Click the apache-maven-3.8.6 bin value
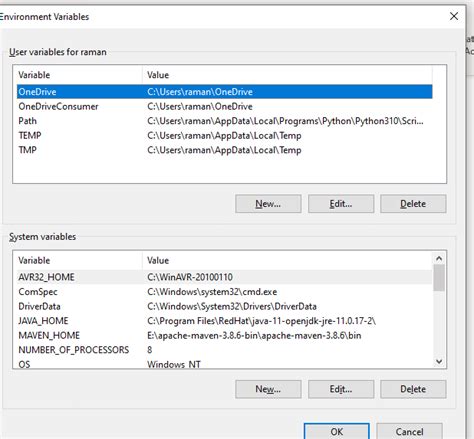The width and height of the screenshot is (474, 439). coord(254,335)
